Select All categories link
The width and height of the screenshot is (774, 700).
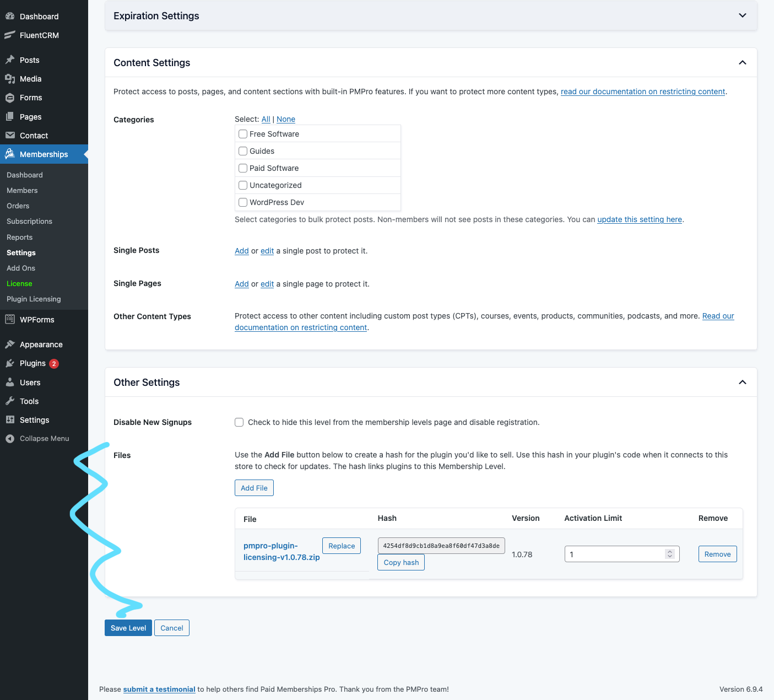(x=266, y=119)
